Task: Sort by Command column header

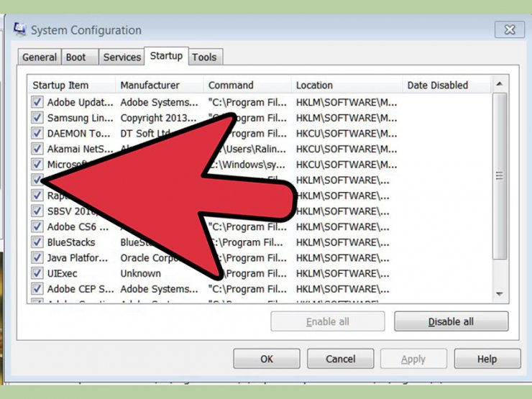Action: click(x=247, y=85)
